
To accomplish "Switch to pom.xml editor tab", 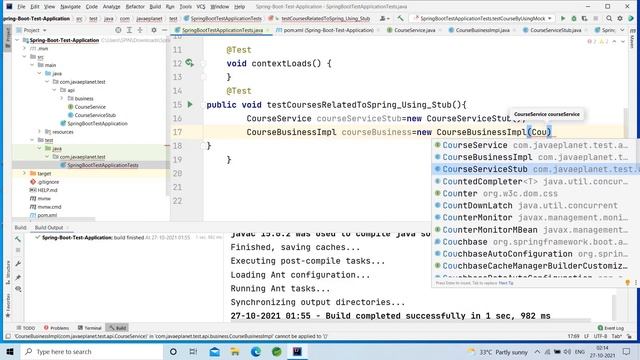I will coord(328,30).
